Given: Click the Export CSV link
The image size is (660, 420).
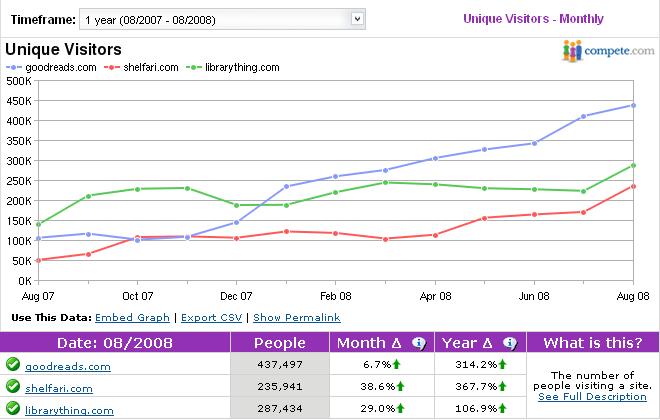Looking at the screenshot, I should [x=213, y=317].
